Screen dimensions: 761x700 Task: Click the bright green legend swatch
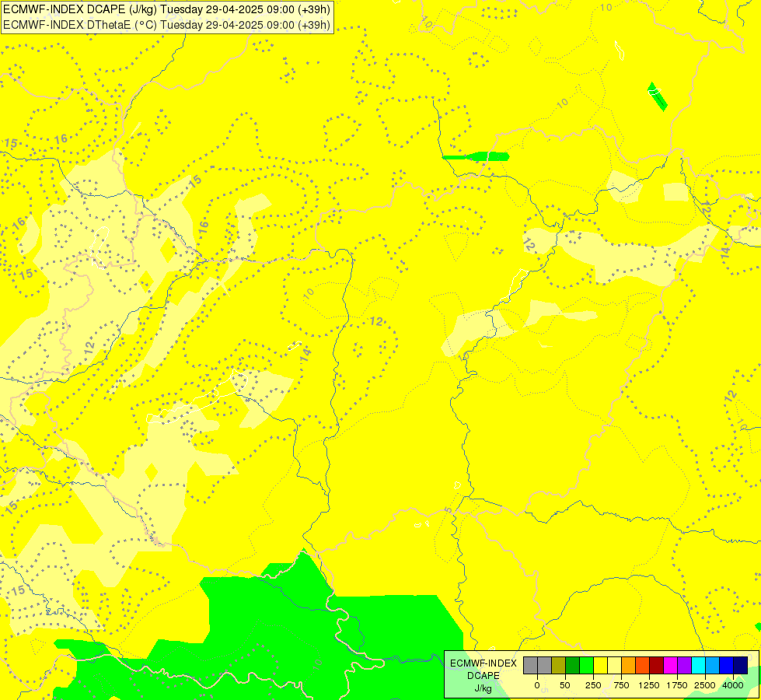586,666
